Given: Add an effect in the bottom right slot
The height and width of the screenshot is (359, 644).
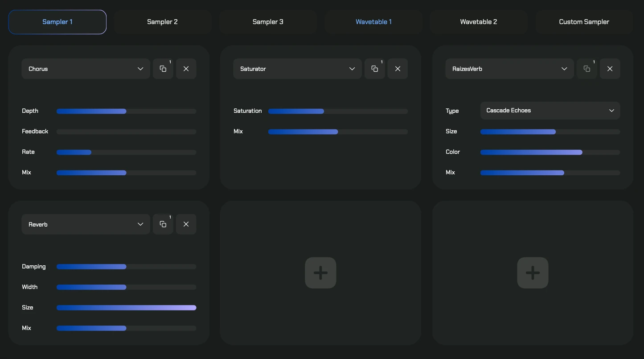Looking at the screenshot, I should [x=533, y=273].
